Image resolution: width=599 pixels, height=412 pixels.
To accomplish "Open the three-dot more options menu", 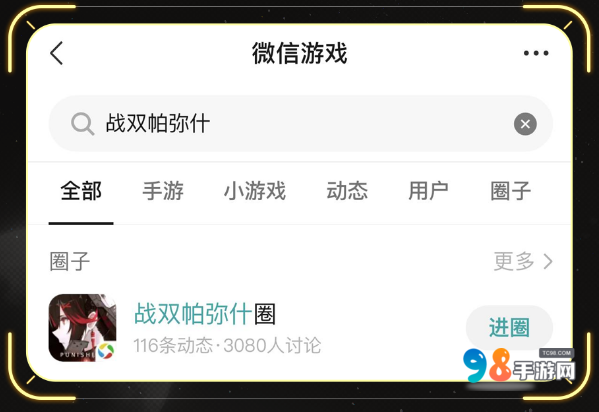I will 536,53.
